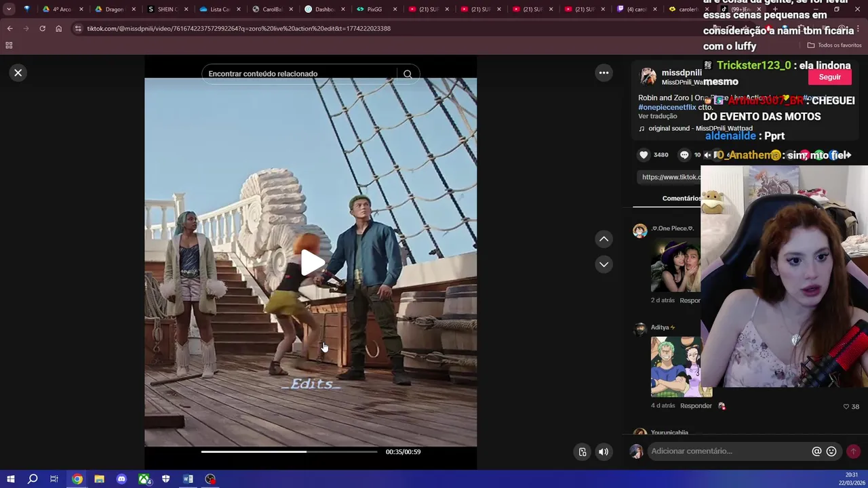
Task: Select the Comentários tab
Action: pyautogui.click(x=682, y=199)
